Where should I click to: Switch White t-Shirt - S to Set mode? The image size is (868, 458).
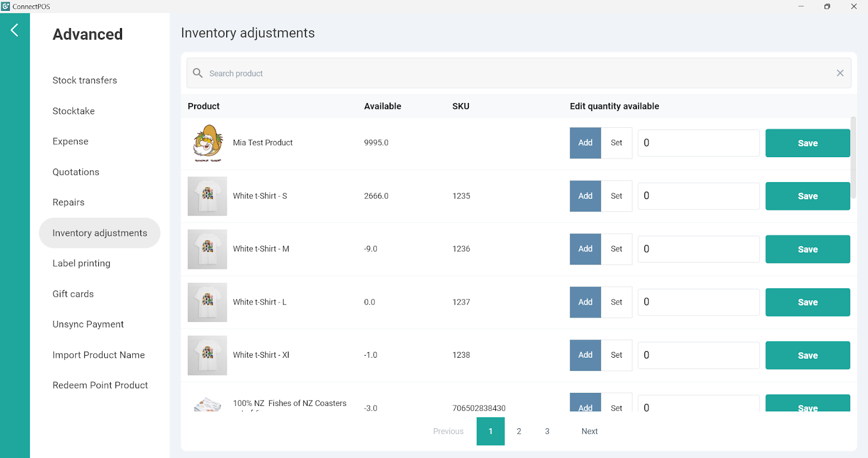(x=616, y=196)
